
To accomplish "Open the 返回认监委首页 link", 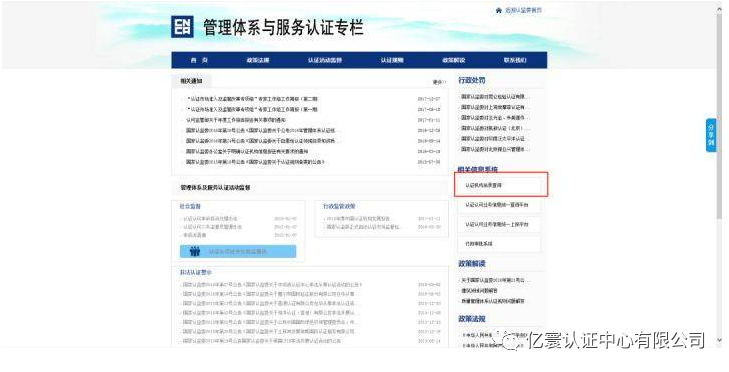I will point(523,10).
